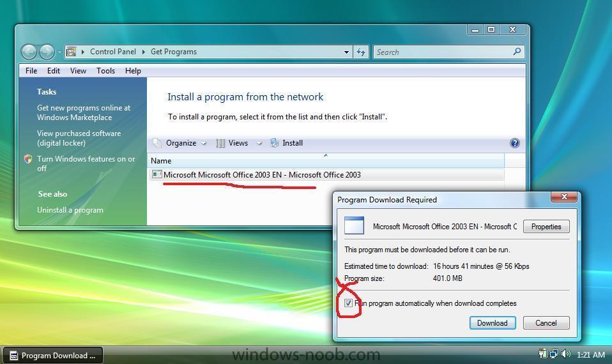Open the Organize toolbar menu

point(180,143)
